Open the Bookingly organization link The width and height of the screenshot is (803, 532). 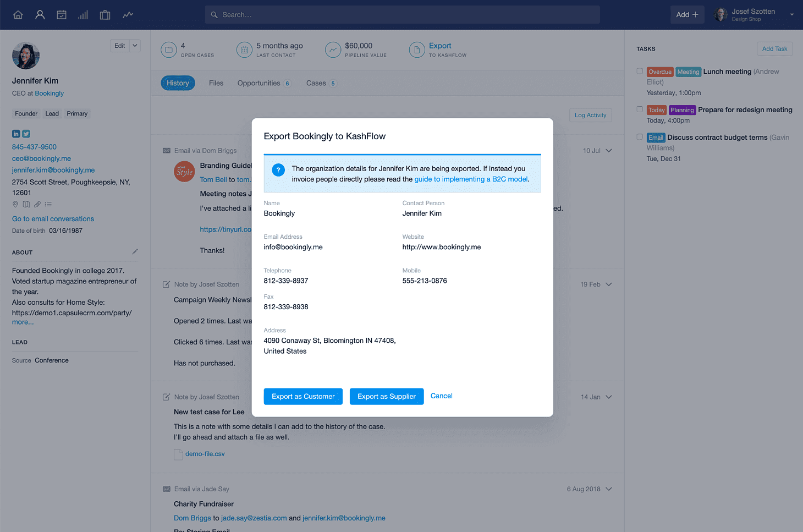[x=50, y=94]
